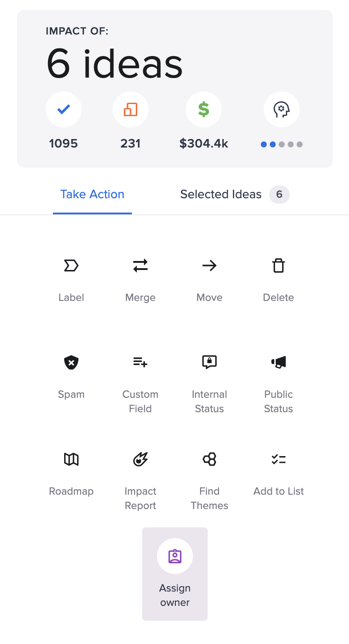Set Internal Status for ideas
The height and width of the screenshot is (644, 349).
pos(209,362)
